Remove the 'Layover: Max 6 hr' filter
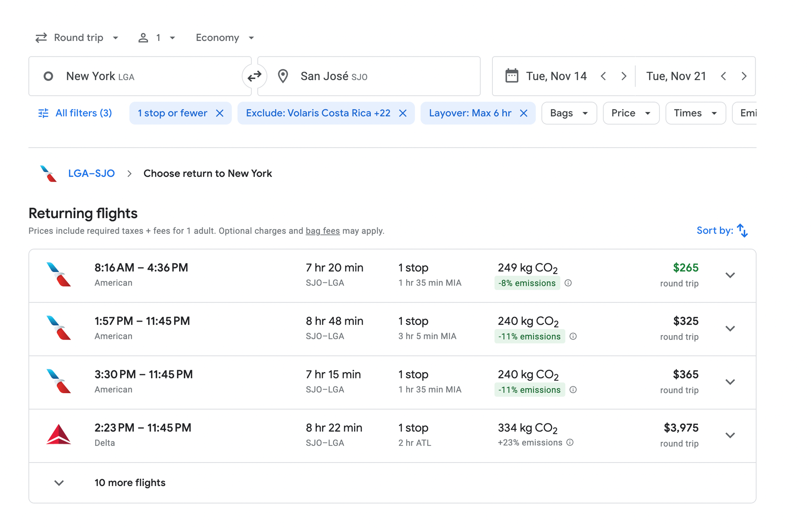This screenshot has width=812, height=528. click(524, 113)
